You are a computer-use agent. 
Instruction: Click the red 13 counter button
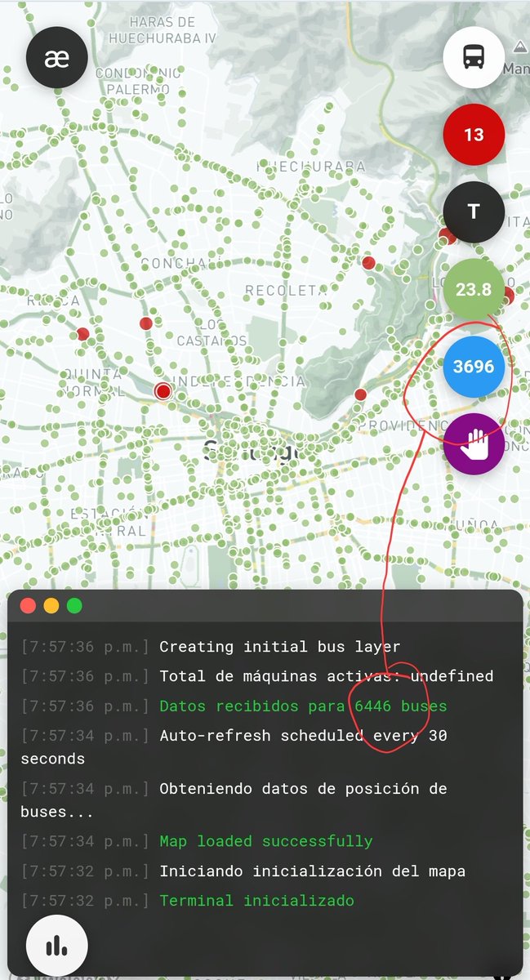pos(474,135)
